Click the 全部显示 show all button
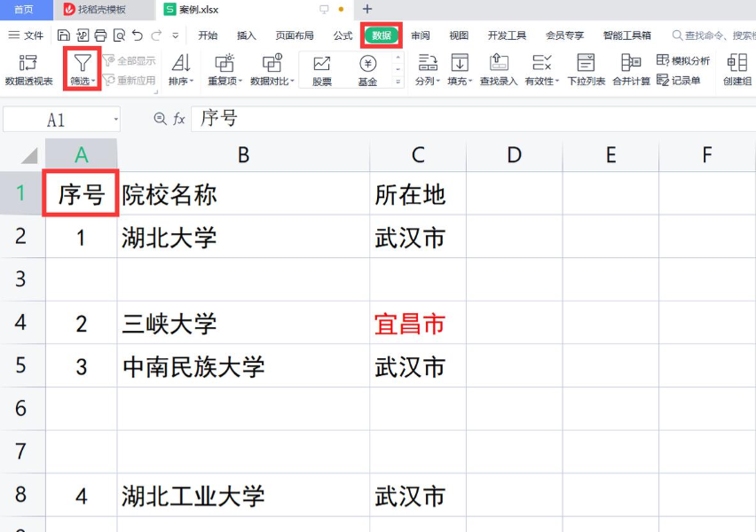756x532 pixels. (130, 60)
